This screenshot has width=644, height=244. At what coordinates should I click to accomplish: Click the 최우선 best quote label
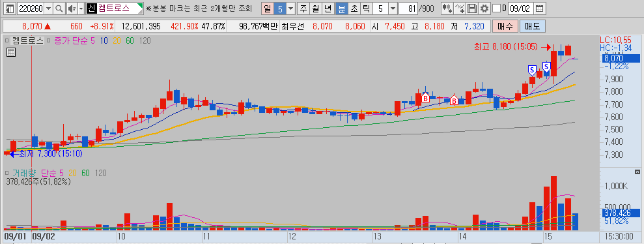292,26
